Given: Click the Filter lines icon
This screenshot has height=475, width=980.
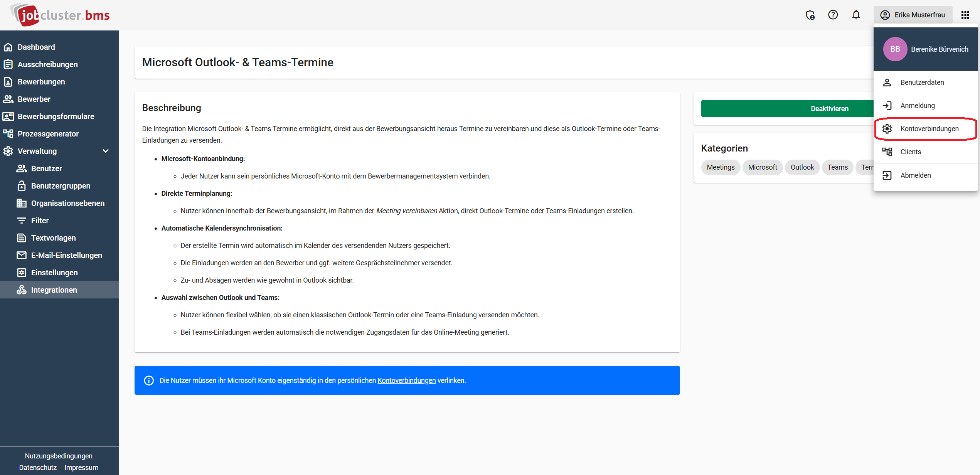Looking at the screenshot, I should pos(22,221).
